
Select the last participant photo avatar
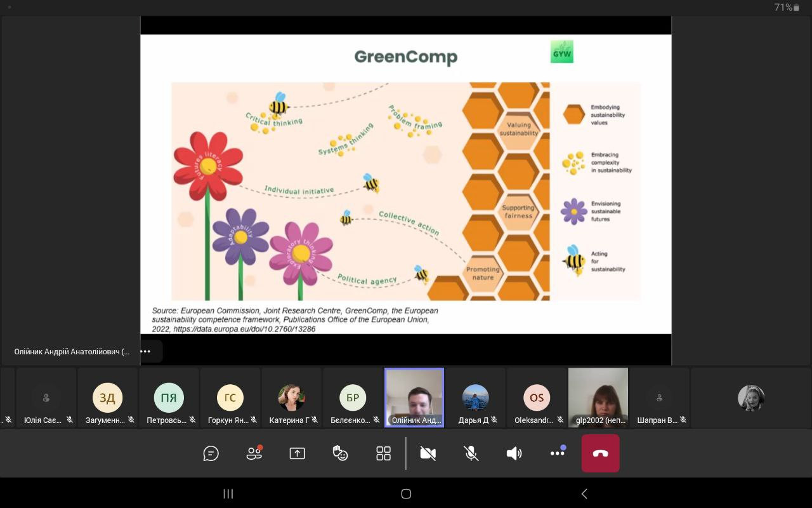point(751,398)
